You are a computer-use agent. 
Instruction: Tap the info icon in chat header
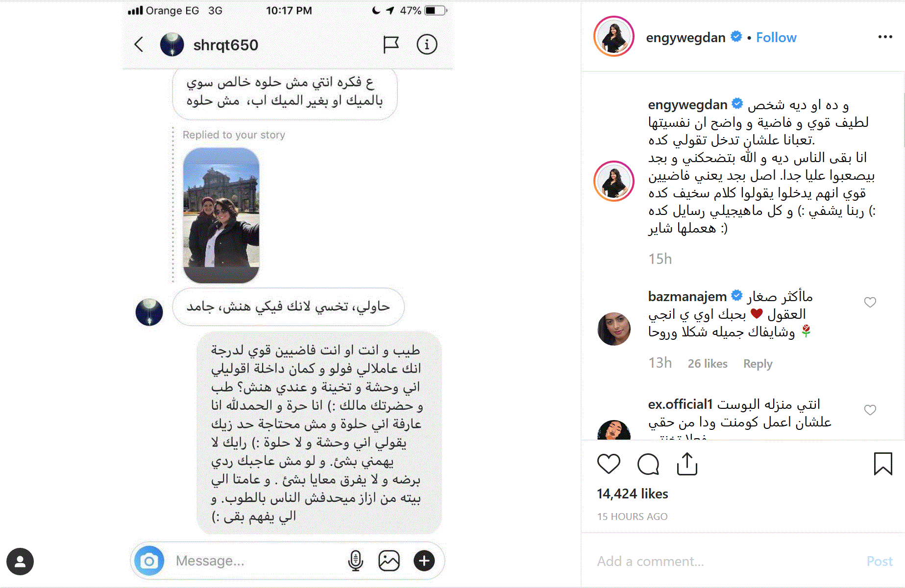coord(427,45)
